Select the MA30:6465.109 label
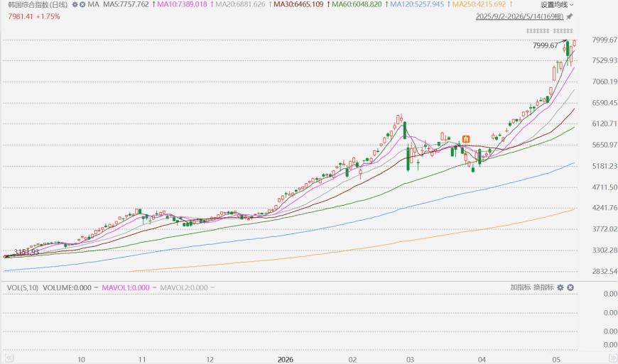This screenshot has height=364, width=618. pyautogui.click(x=298, y=5)
